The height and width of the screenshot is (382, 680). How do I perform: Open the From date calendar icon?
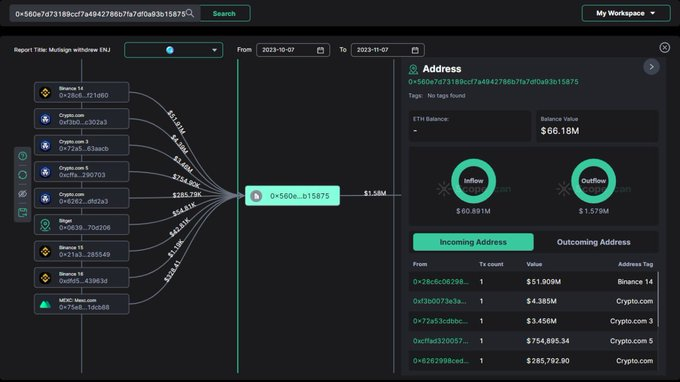[320, 50]
